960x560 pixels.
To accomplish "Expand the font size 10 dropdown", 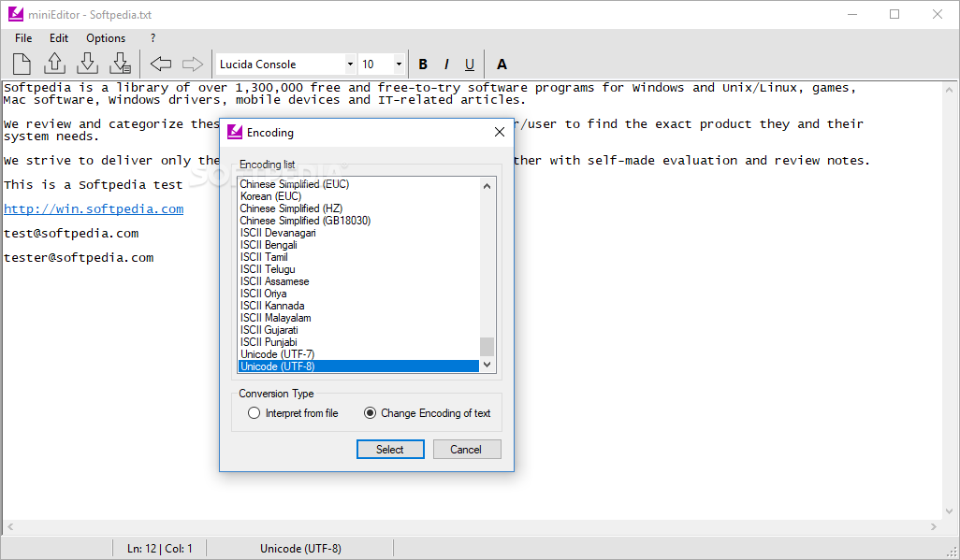I will tap(399, 64).
